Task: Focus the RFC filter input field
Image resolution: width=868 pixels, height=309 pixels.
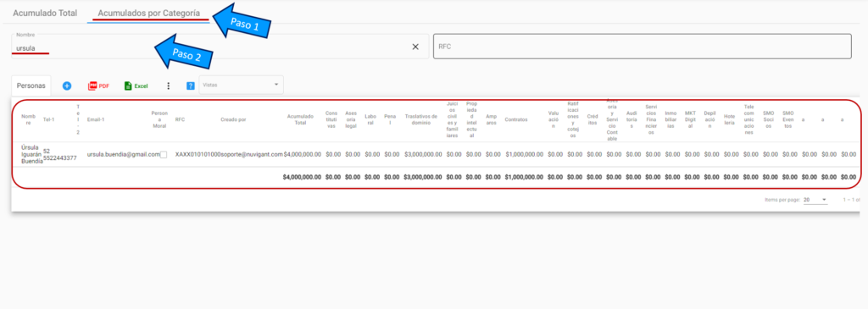Action: [x=643, y=47]
